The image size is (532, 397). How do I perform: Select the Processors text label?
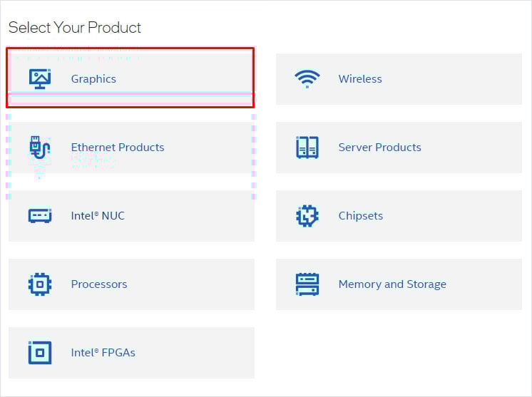click(99, 284)
